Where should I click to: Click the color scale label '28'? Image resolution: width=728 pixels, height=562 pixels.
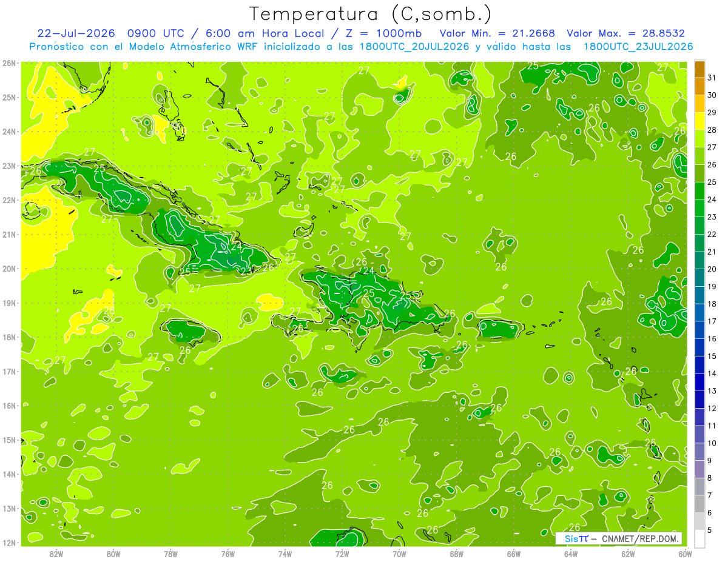712,130
